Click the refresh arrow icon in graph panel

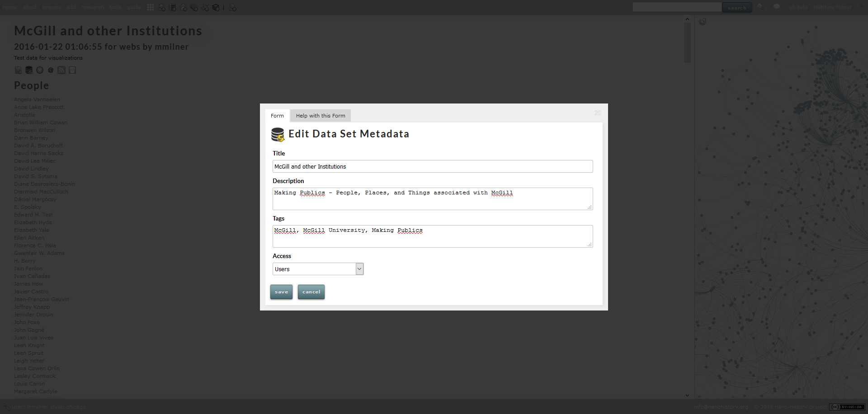(x=702, y=22)
